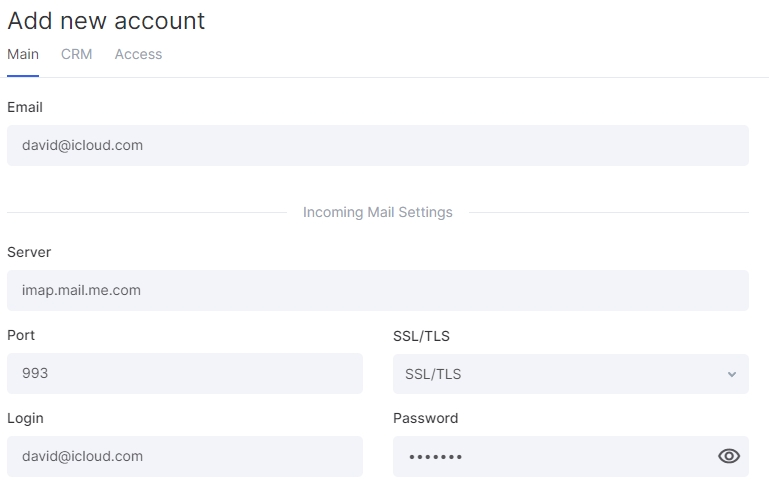Open the SSL/TLS encryption combo box
This screenshot has height=502, width=769.
tap(571, 374)
